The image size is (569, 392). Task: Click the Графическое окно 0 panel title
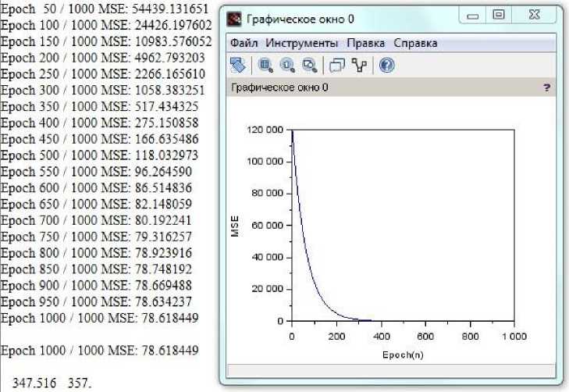coord(279,87)
